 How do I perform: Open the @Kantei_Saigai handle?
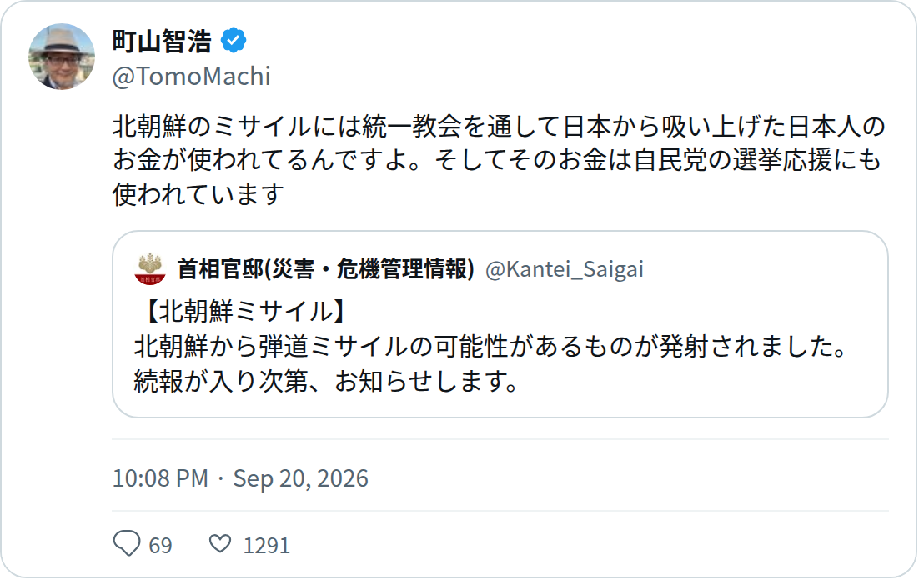[564, 268]
